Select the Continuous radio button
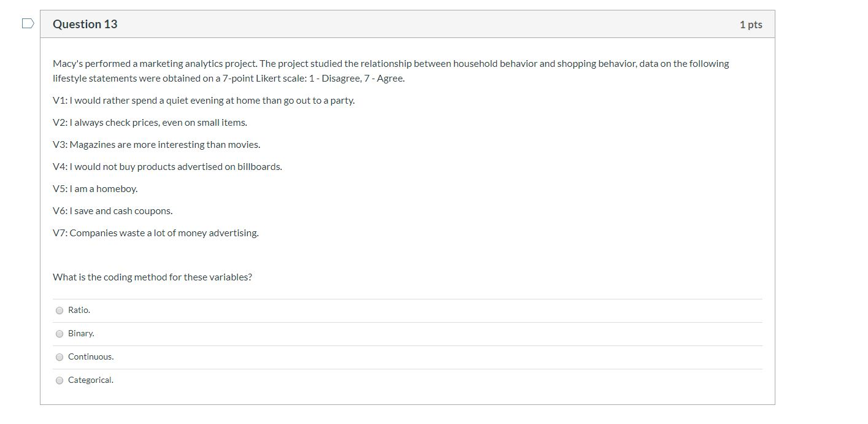Screen dimensions: 868x424 [x=60, y=357]
